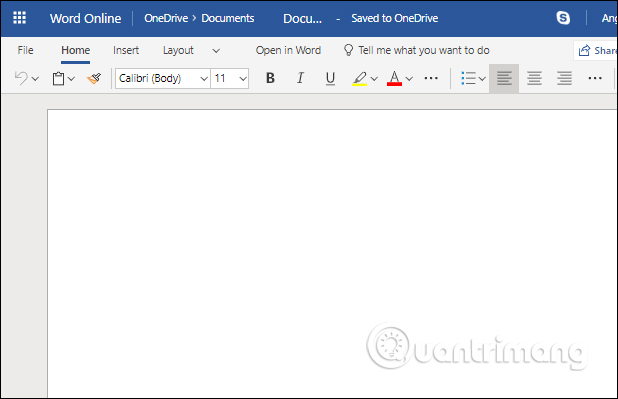Image resolution: width=618 pixels, height=399 pixels.
Task: Expand more ribbon tabs chevron
Action: [x=216, y=50]
